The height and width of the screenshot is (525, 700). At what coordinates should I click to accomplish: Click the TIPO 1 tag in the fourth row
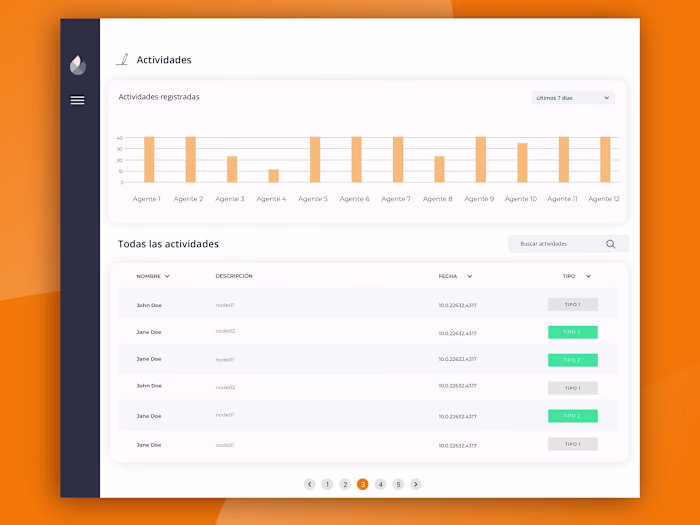pyautogui.click(x=573, y=388)
